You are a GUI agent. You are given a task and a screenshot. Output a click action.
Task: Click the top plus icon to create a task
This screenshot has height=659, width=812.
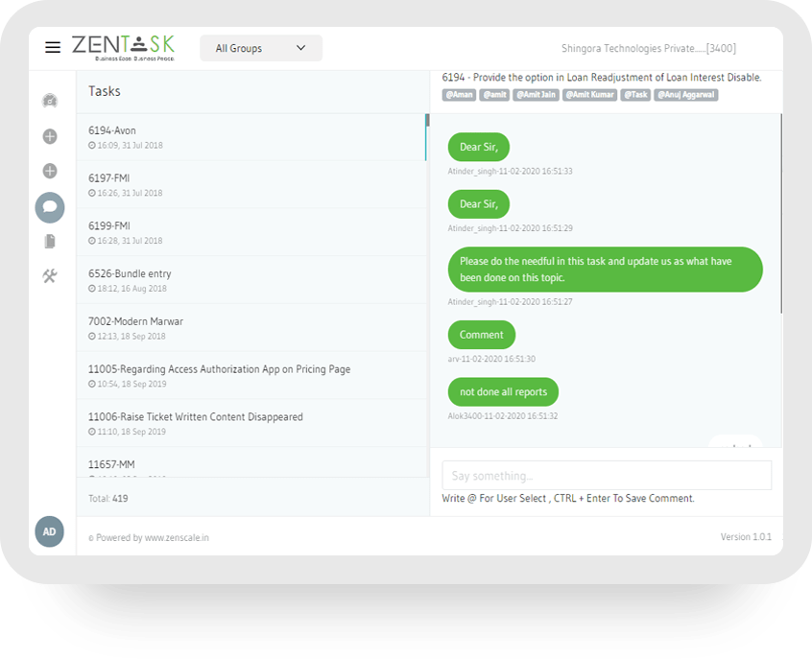(x=49, y=134)
